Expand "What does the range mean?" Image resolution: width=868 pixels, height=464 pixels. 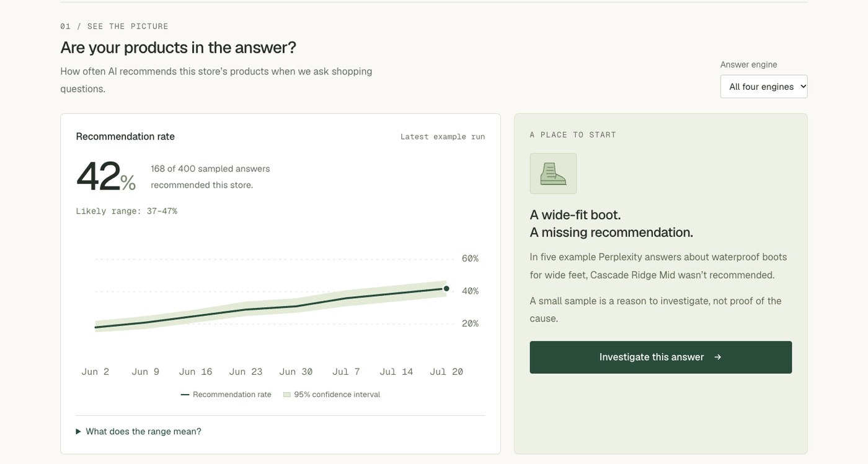coord(138,431)
